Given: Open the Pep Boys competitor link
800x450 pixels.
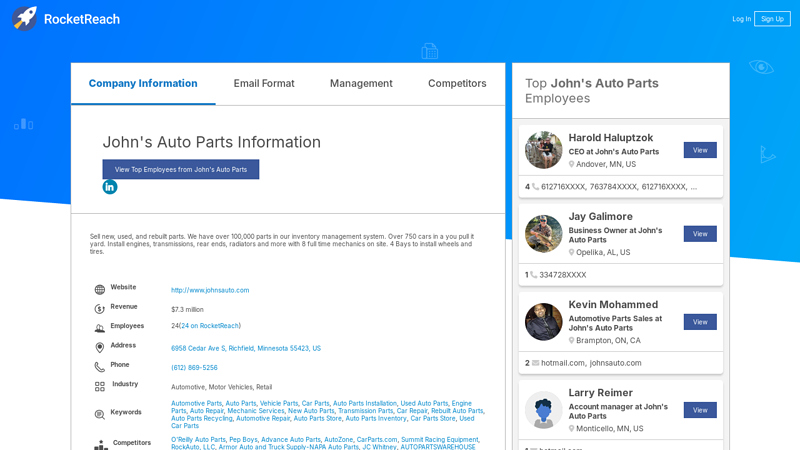Looking at the screenshot, I should pos(243,440).
